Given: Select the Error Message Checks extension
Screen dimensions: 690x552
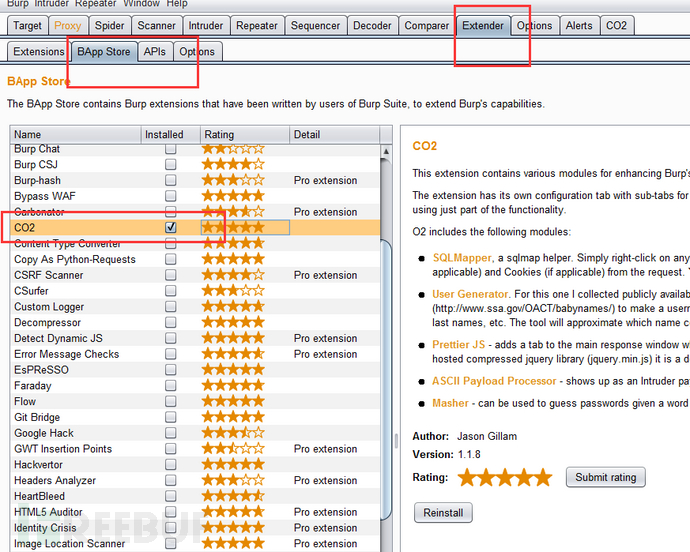Looking at the screenshot, I should 195,354.
